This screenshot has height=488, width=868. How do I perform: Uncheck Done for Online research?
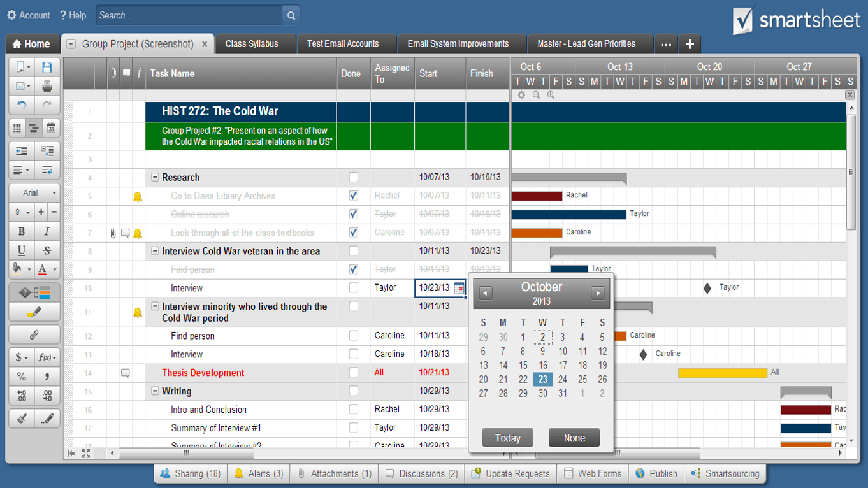point(354,214)
